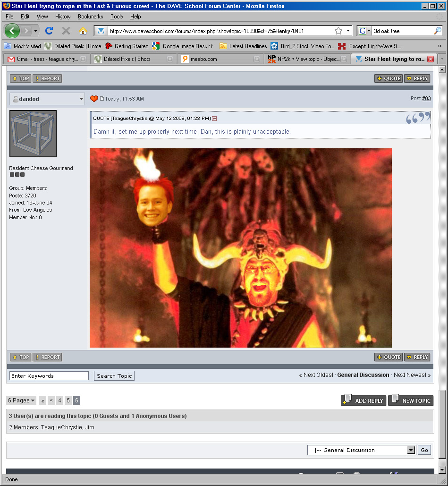Open the TeagueChrystie member profile link
Viewport: 448px width, 486px height.
62,427
